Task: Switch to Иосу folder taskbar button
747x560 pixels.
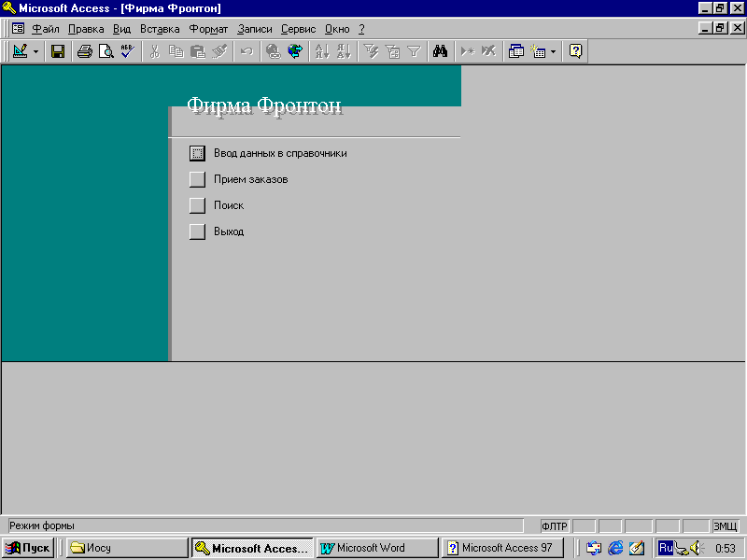Action: (127, 548)
